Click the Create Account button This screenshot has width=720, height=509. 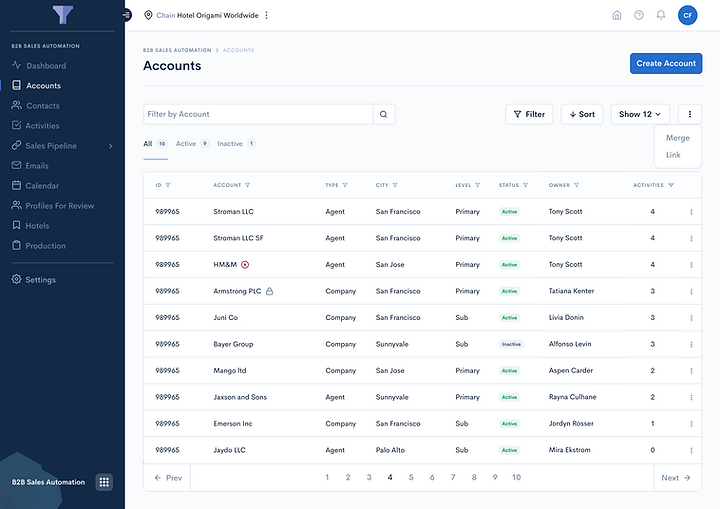(x=666, y=63)
